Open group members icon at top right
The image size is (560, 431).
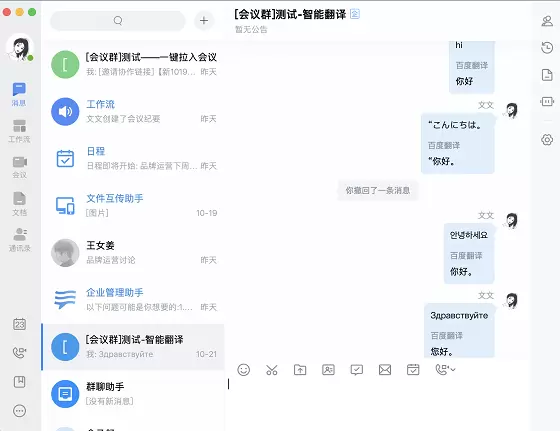(x=547, y=21)
